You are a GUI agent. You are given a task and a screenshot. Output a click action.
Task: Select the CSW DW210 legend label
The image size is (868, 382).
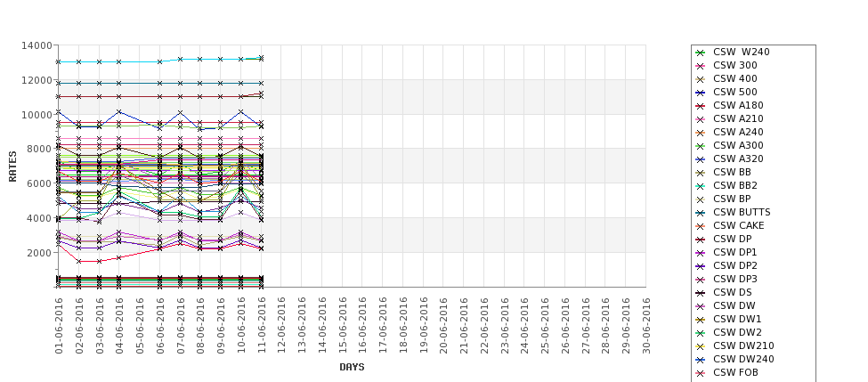coord(743,345)
